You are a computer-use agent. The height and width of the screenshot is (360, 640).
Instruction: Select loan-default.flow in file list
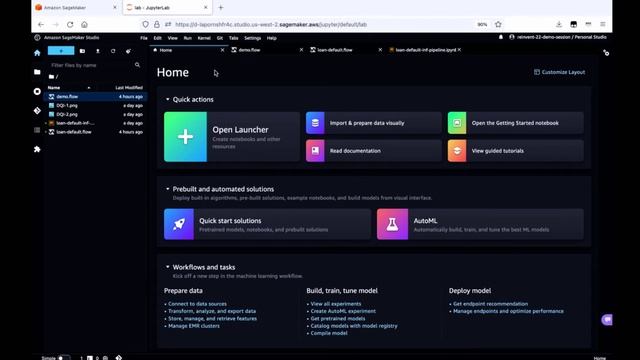[96, 132]
